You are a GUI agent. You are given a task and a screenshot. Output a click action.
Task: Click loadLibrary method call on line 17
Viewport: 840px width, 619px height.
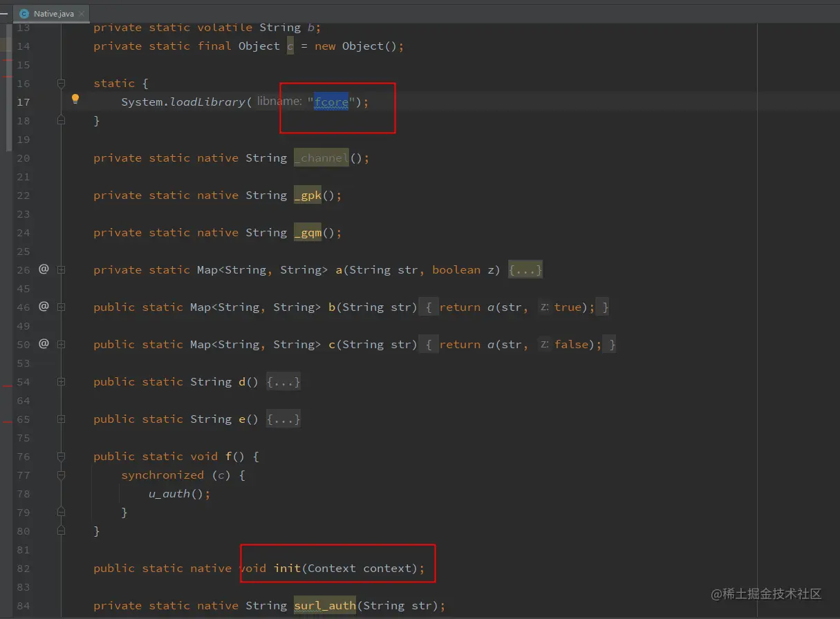pos(207,102)
